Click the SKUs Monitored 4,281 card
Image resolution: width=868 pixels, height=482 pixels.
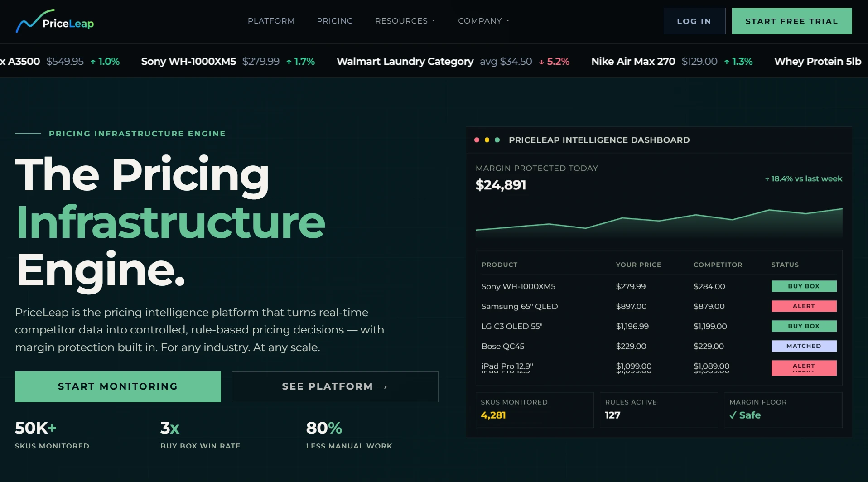[x=535, y=410]
